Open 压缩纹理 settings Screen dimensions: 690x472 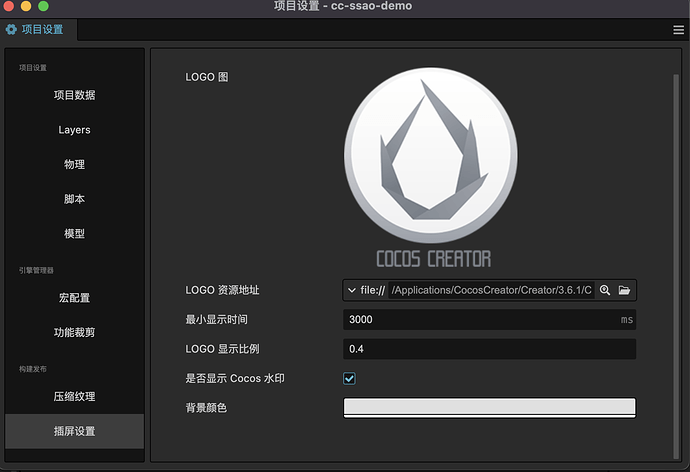coord(74,396)
